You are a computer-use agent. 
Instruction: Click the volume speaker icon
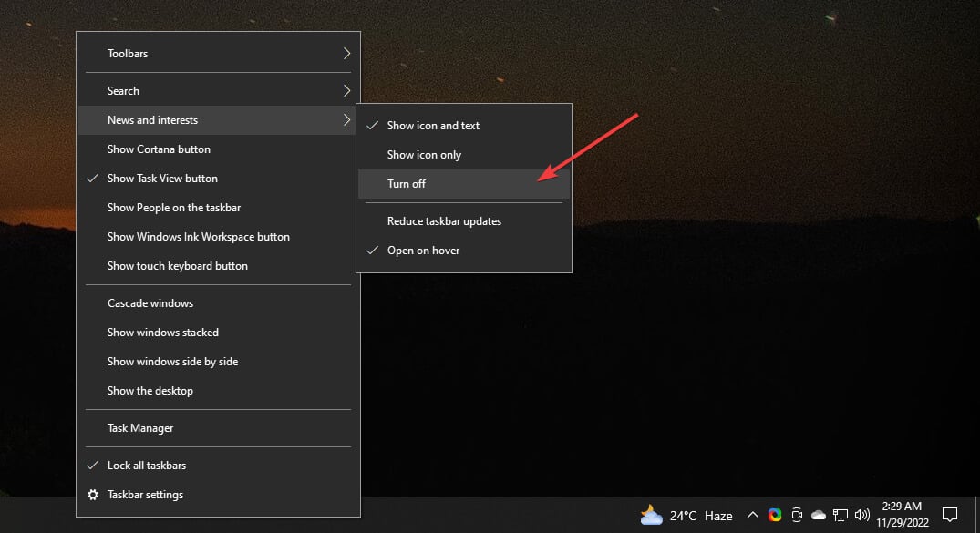861,515
